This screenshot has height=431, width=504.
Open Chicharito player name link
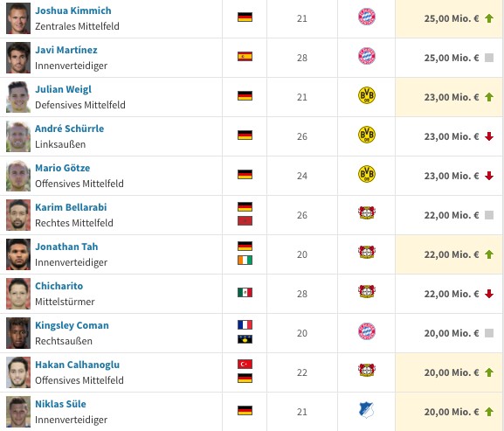(x=59, y=286)
